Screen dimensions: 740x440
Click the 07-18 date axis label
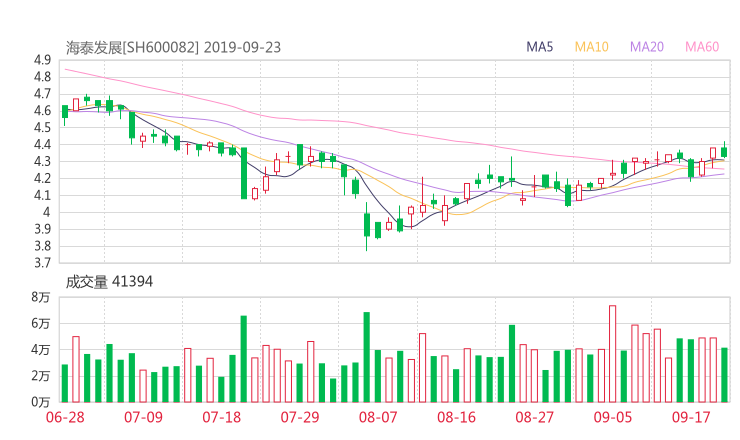point(222,417)
